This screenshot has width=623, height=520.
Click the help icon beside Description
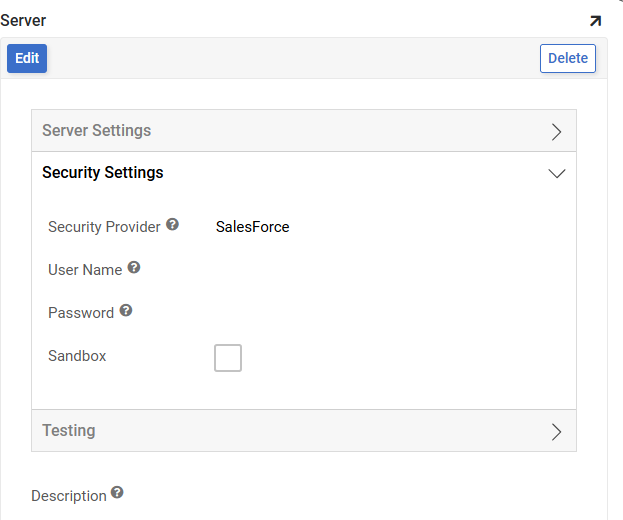(118, 493)
